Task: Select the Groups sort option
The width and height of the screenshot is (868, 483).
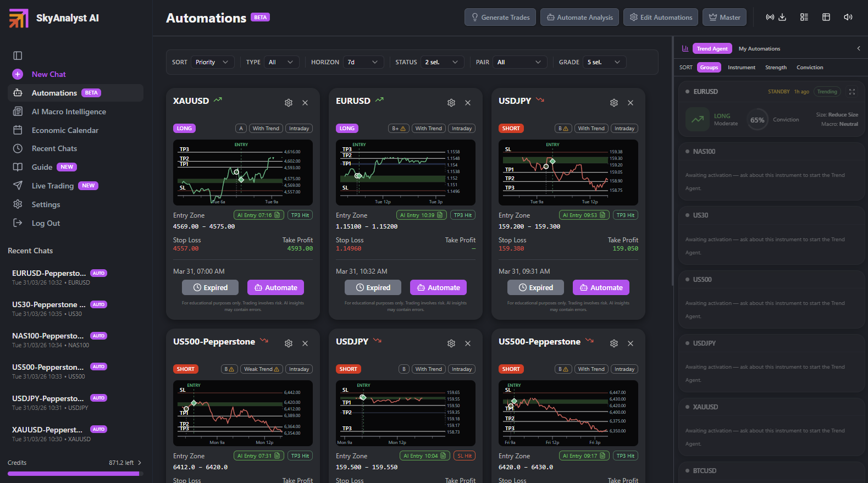Action: click(709, 68)
